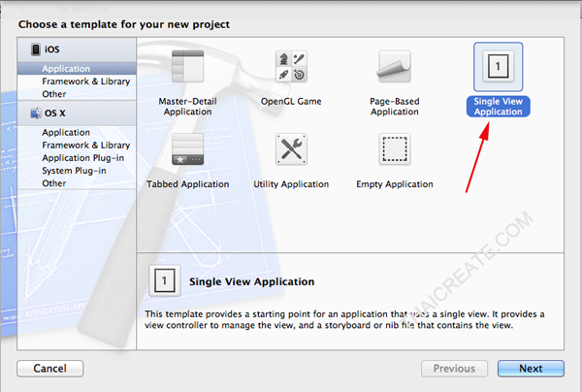The image size is (582, 392).
Task: Click the OpenGL Game label
Action: [291, 101]
